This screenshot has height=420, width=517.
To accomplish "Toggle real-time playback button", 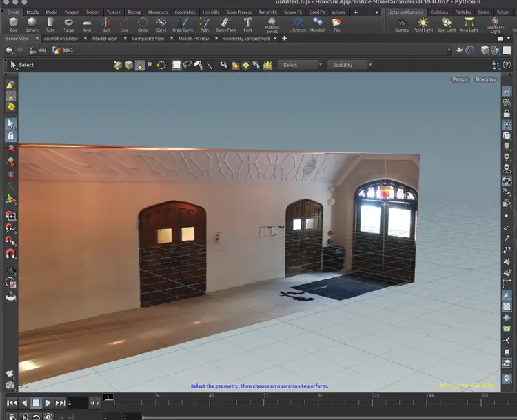I will (x=48, y=417).
